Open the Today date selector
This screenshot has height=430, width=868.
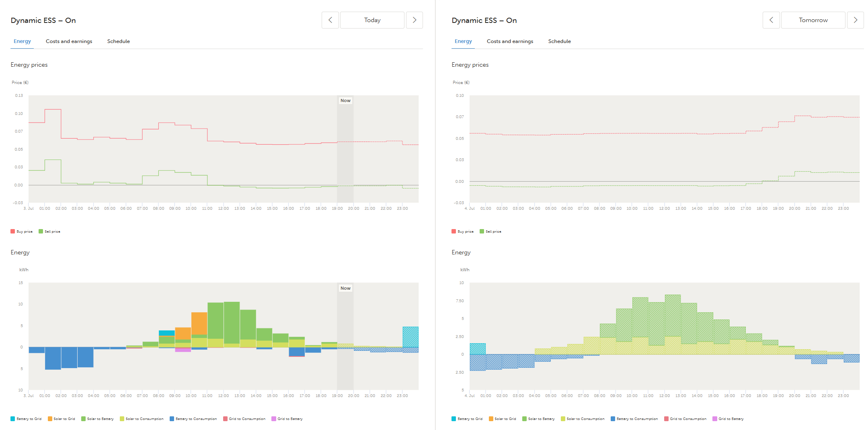click(x=372, y=20)
